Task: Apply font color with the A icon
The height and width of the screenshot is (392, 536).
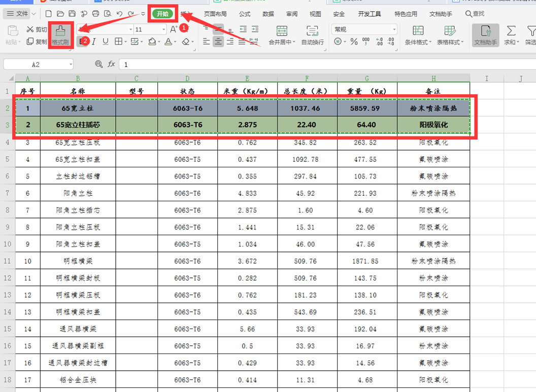Action: pos(168,42)
